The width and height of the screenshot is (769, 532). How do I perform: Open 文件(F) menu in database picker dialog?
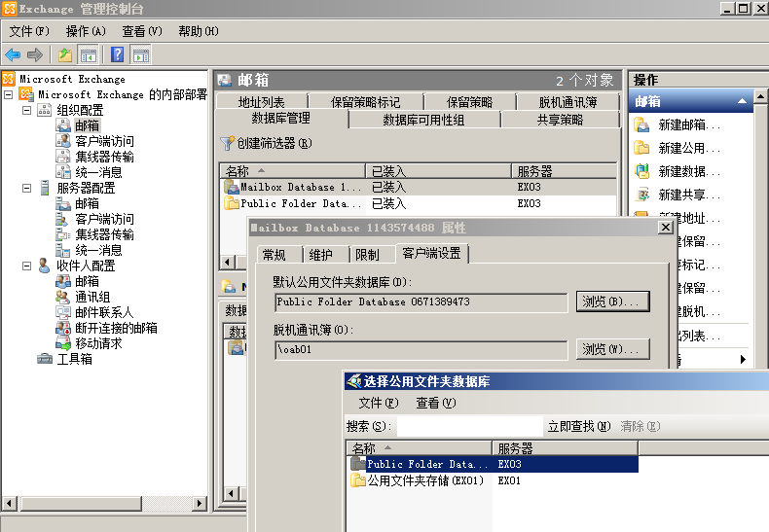coord(378,404)
